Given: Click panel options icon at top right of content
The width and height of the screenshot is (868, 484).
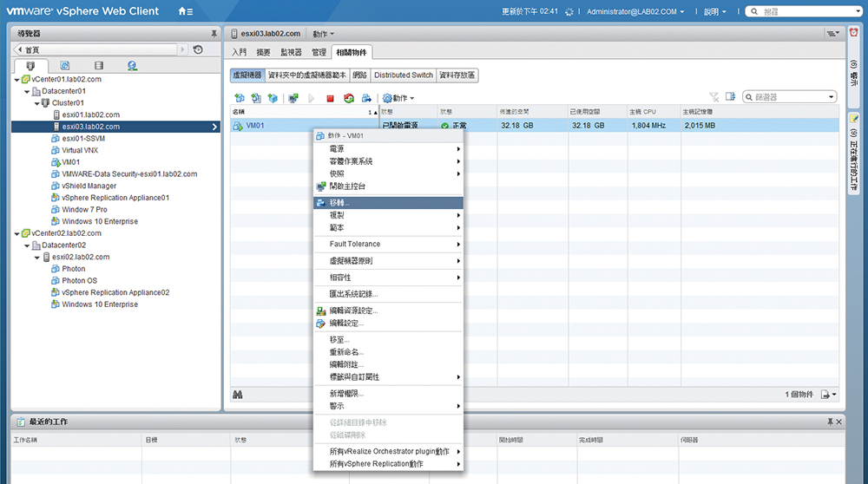Looking at the screenshot, I should pyautogui.click(x=833, y=34).
